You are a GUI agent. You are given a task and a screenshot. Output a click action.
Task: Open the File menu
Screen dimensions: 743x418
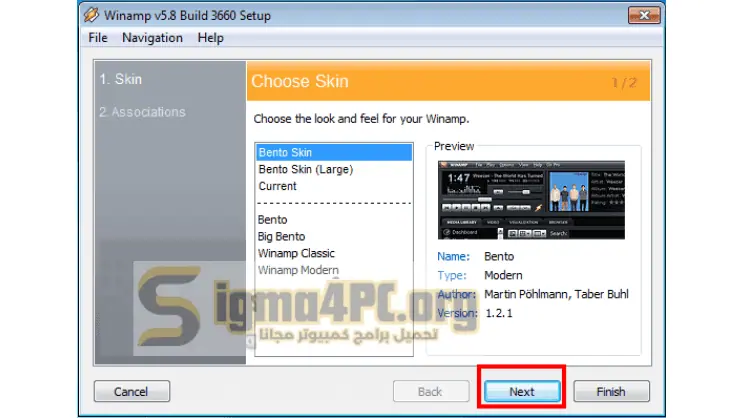click(98, 38)
